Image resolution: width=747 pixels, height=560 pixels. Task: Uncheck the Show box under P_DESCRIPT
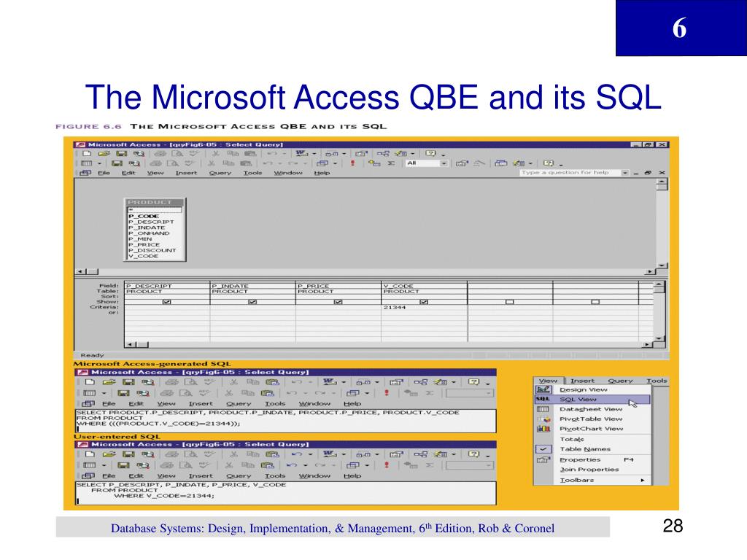pyautogui.click(x=167, y=302)
